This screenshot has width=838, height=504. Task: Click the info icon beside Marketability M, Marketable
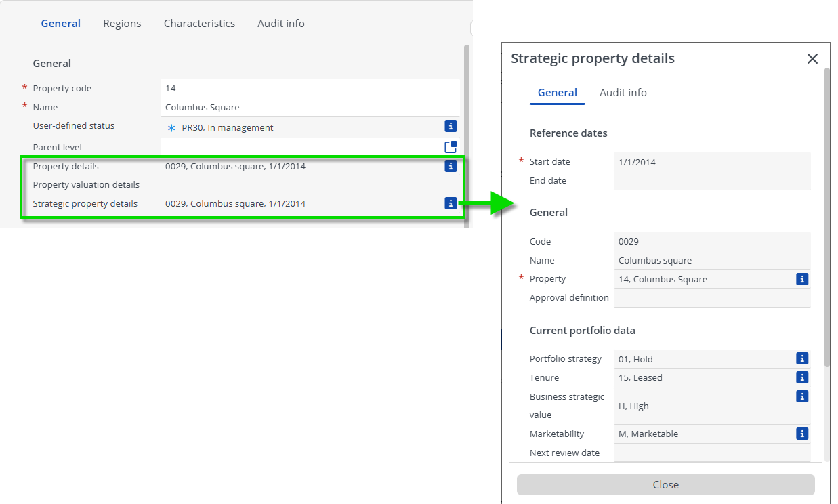click(802, 434)
